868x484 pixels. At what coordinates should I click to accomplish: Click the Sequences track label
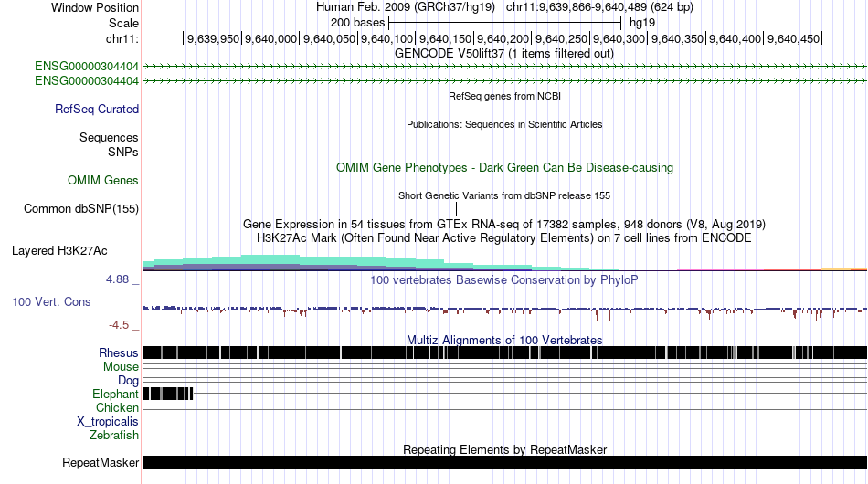tap(109, 137)
